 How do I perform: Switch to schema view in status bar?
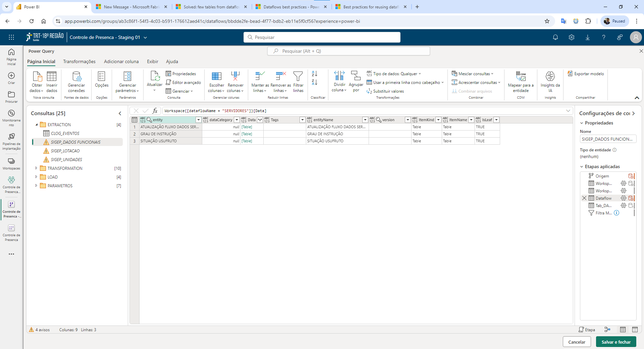click(x=635, y=330)
